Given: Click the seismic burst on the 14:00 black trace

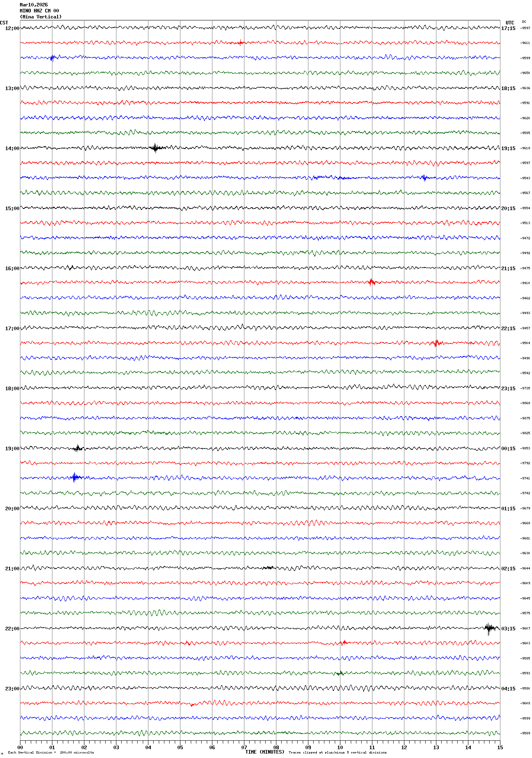Looking at the screenshot, I should click(156, 148).
